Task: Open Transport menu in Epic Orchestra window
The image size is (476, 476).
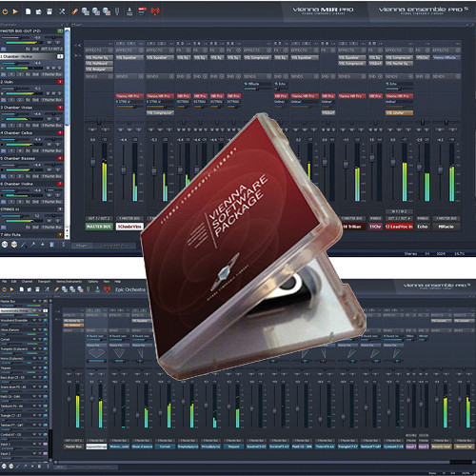Action: (x=44, y=282)
